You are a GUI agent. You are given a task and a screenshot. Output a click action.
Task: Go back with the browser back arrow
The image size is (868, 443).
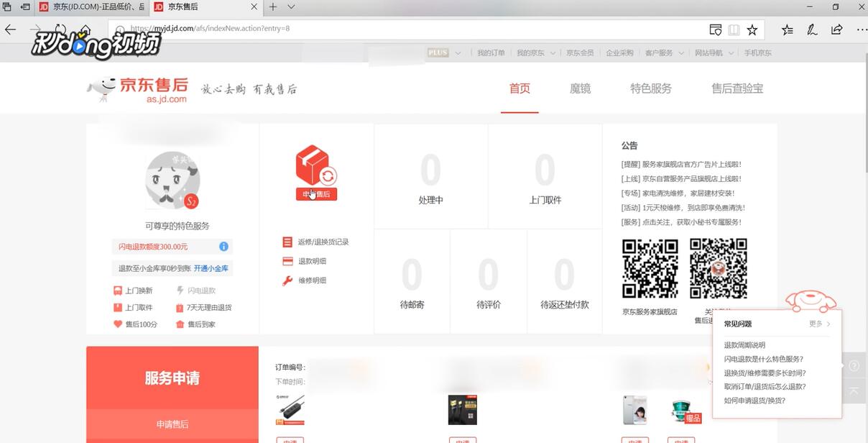pyautogui.click(x=10, y=29)
